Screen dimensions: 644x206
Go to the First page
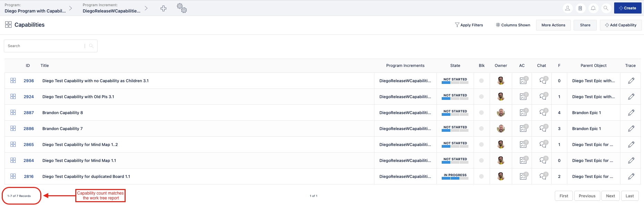564,196
